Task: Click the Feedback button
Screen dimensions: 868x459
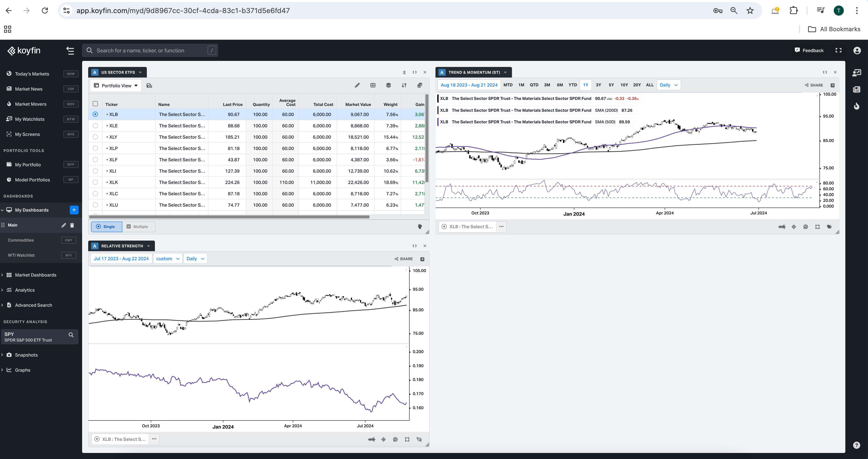Action: click(x=809, y=51)
